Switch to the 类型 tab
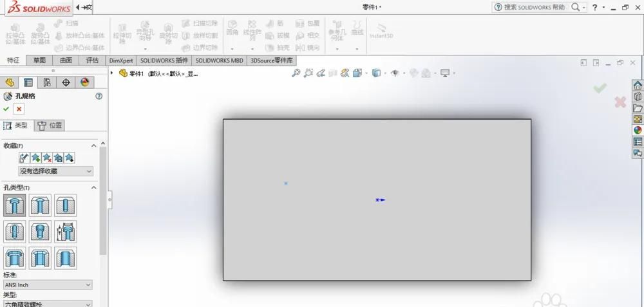 (15, 126)
